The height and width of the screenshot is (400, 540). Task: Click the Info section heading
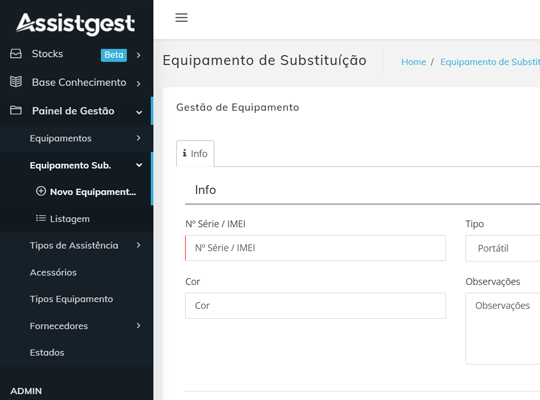tap(205, 190)
